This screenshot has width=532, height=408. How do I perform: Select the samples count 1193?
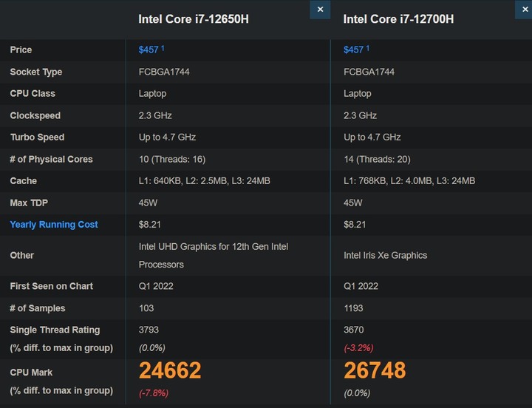pos(353,308)
